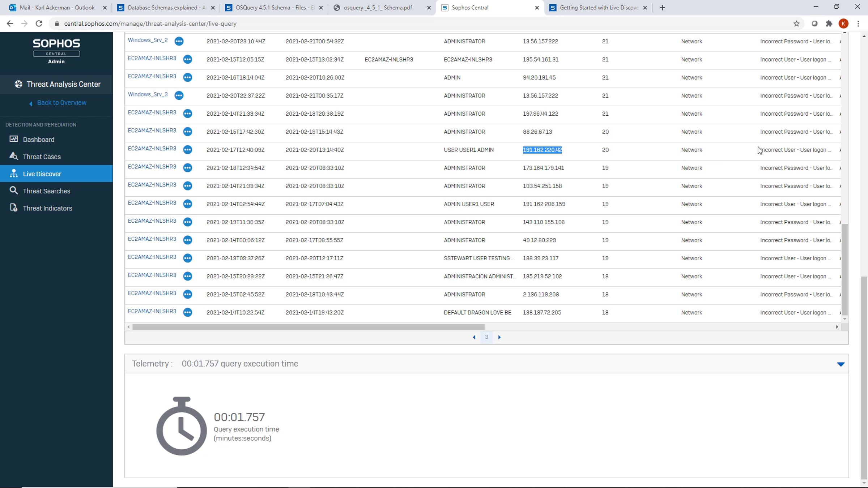Click the horizontal table scrollbar
This screenshot has width=868, height=488.
pyautogui.click(x=308, y=327)
